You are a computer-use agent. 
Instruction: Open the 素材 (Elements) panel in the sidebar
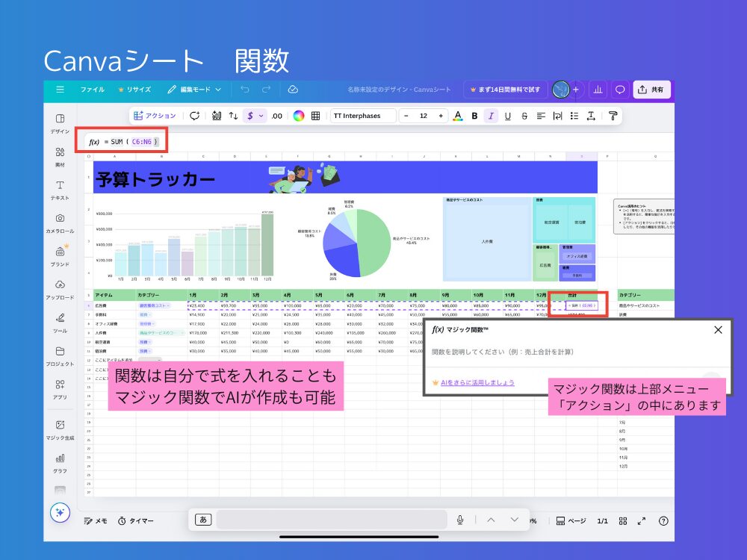pyautogui.click(x=60, y=155)
